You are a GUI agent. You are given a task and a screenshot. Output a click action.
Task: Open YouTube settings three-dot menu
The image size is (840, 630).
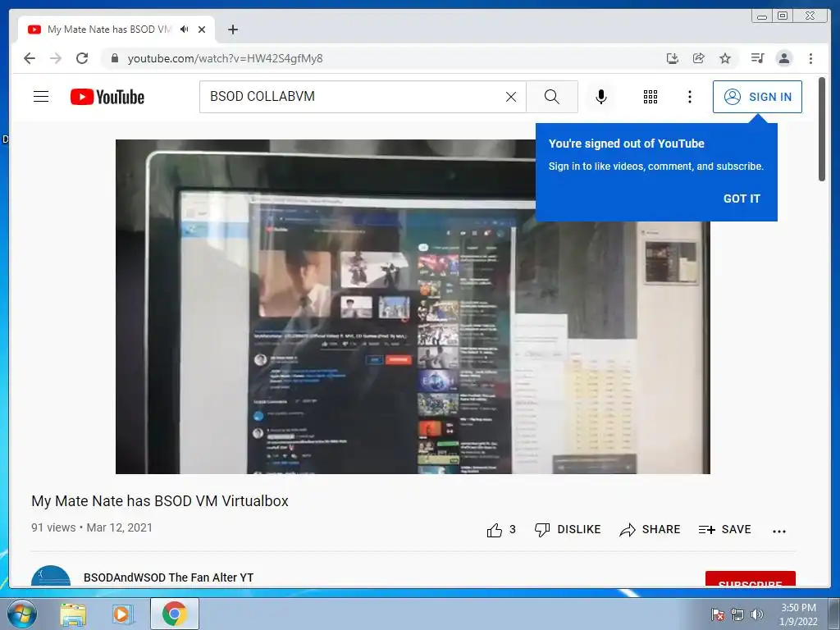(x=689, y=97)
